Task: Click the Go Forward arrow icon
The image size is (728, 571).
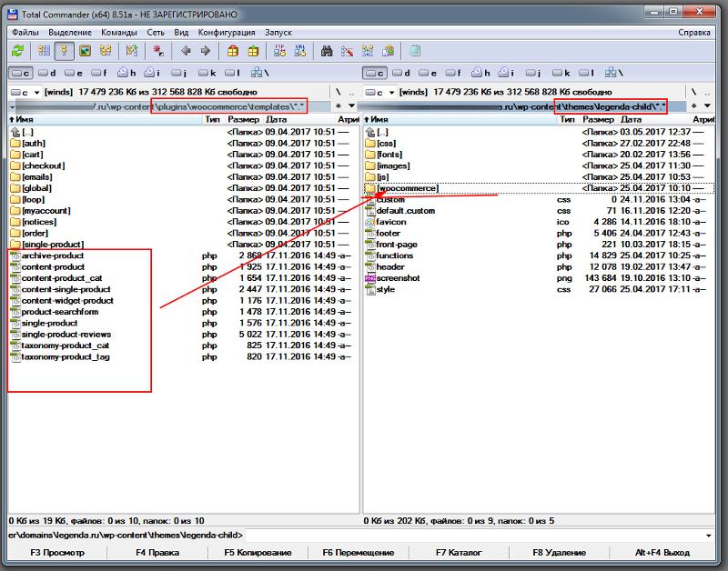Action: click(205, 51)
